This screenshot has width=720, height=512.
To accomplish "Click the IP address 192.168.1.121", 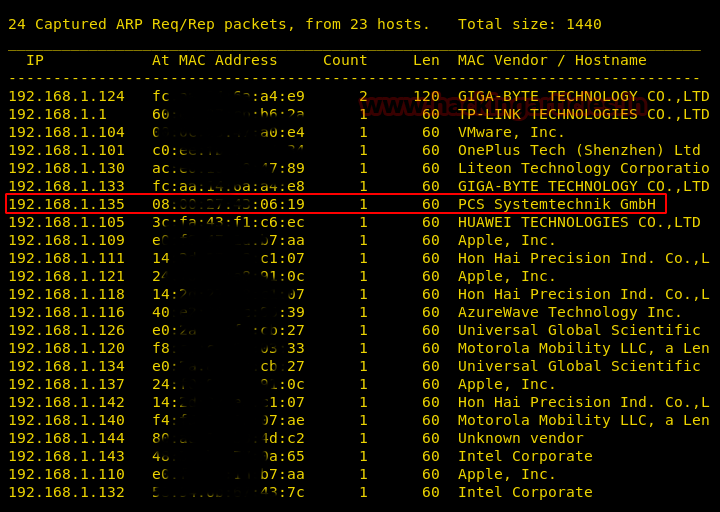I will point(67,276).
